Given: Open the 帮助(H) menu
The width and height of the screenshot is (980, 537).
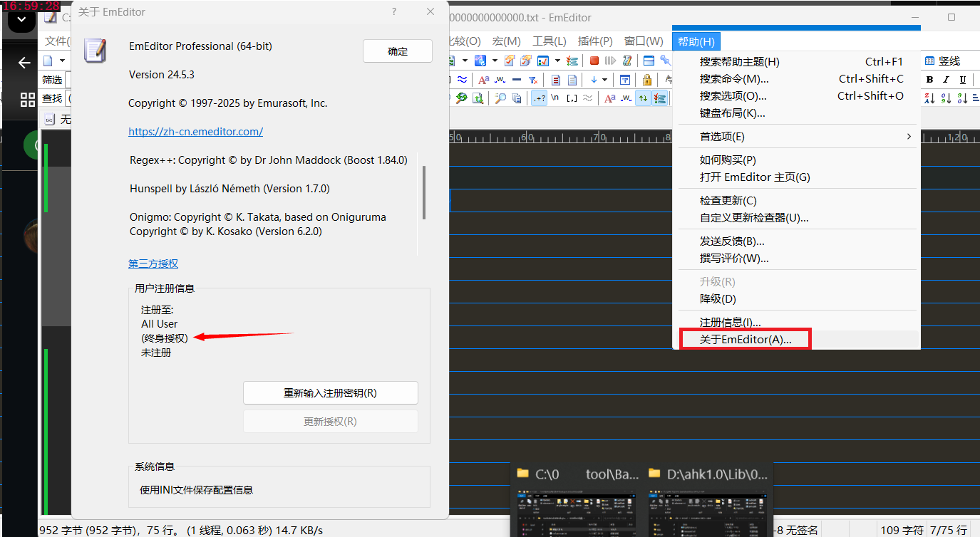Looking at the screenshot, I should (696, 41).
